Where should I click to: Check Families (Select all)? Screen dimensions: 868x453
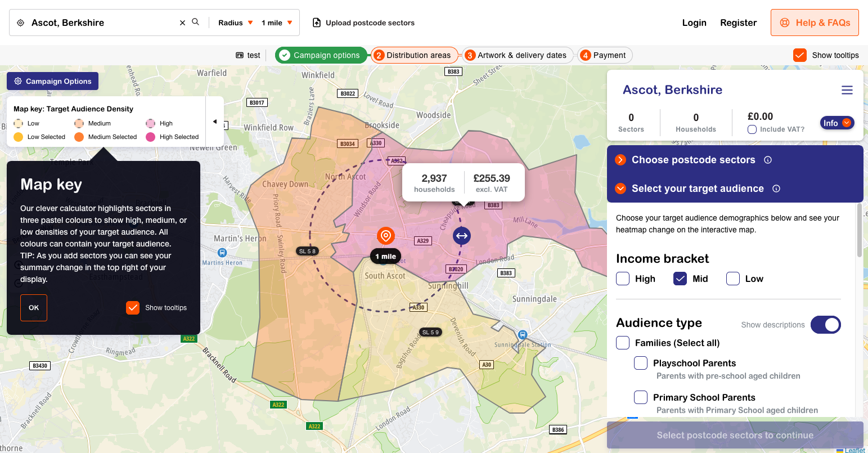click(623, 343)
